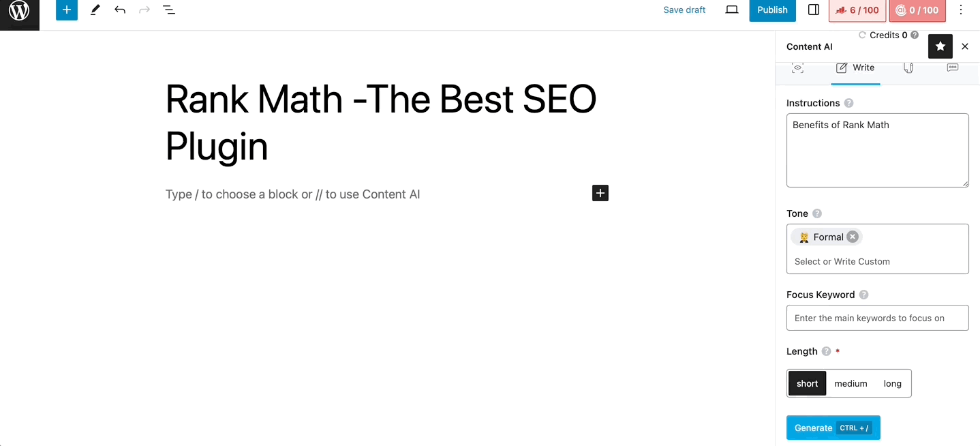Choose medium length option
980x446 pixels.
pos(851,383)
